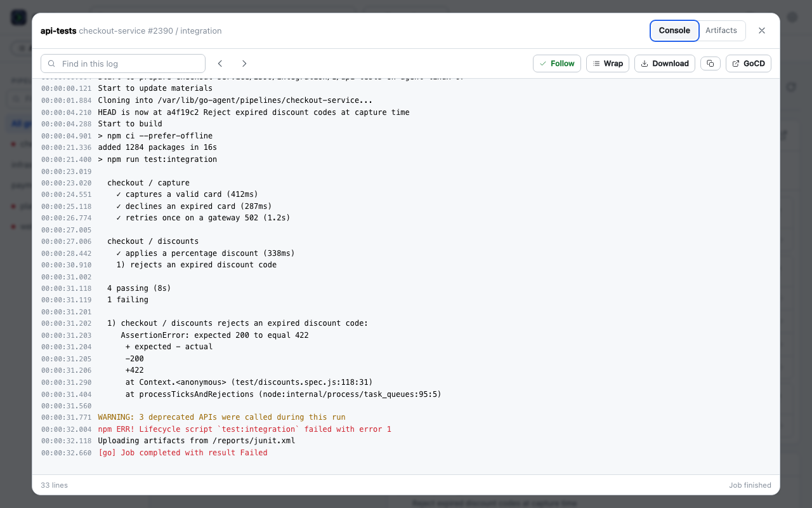Copy the log with the copy icon button
Image resolution: width=812 pixels, height=508 pixels.
pyautogui.click(x=710, y=63)
